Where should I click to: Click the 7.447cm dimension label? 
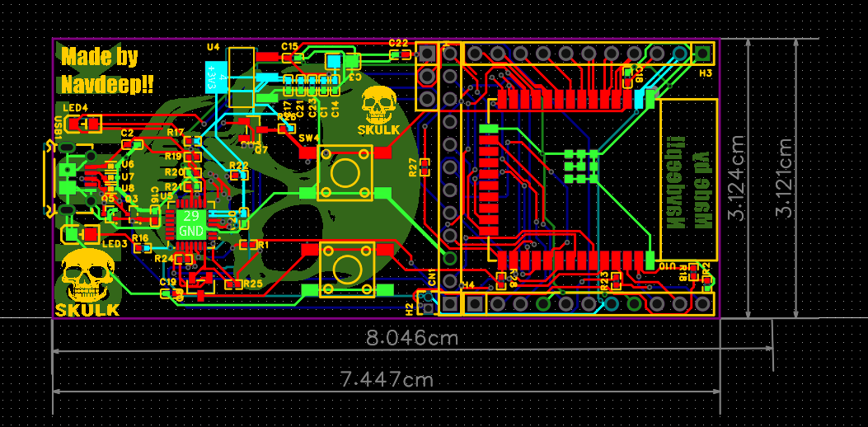click(387, 379)
